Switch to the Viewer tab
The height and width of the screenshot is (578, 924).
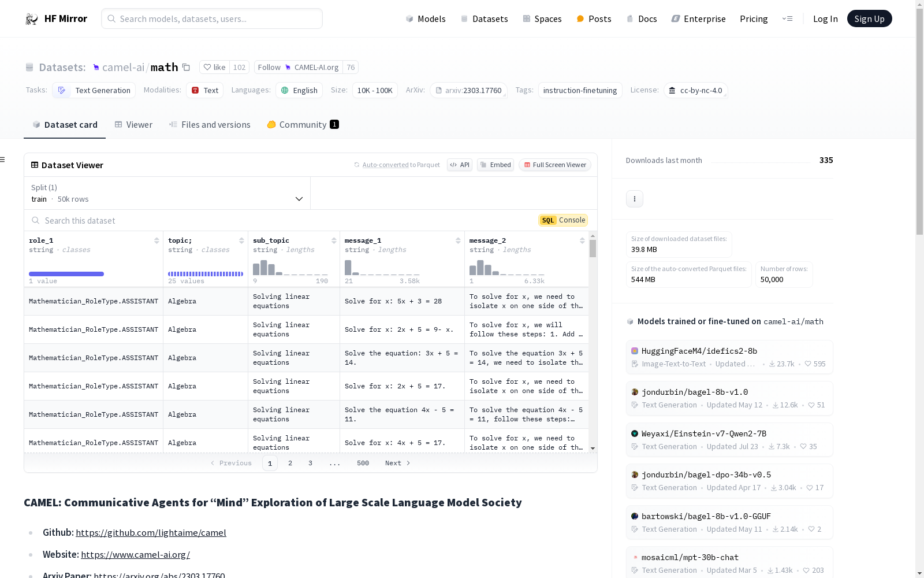point(133,125)
